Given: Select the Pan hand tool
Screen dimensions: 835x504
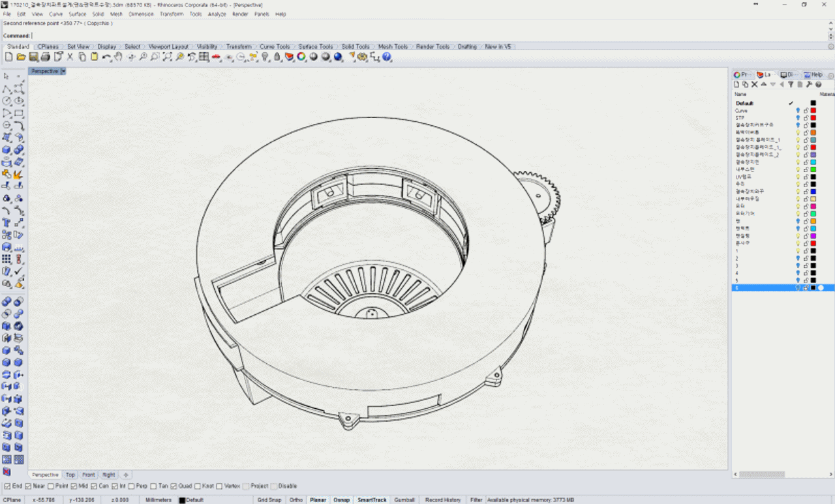Looking at the screenshot, I should [118, 57].
